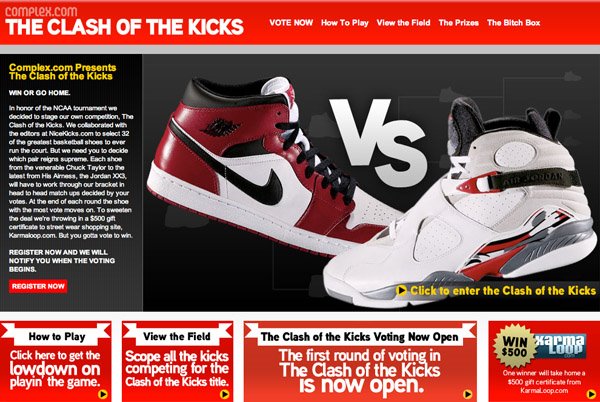This screenshot has height=402, width=600.
Task: Click the white Air Jordan 8 sneaker image
Action: pos(459,207)
